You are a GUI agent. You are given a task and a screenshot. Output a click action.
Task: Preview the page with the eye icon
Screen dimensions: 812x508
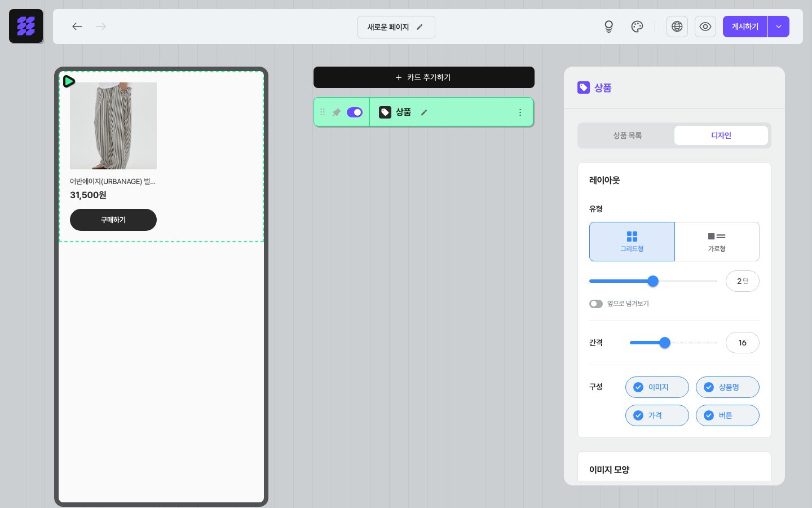tap(705, 27)
